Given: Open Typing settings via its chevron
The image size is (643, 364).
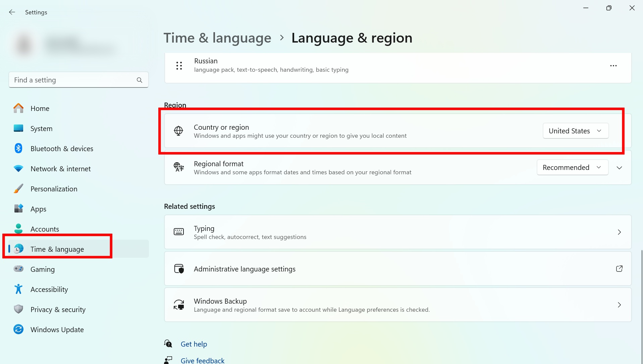Looking at the screenshot, I should tap(620, 232).
